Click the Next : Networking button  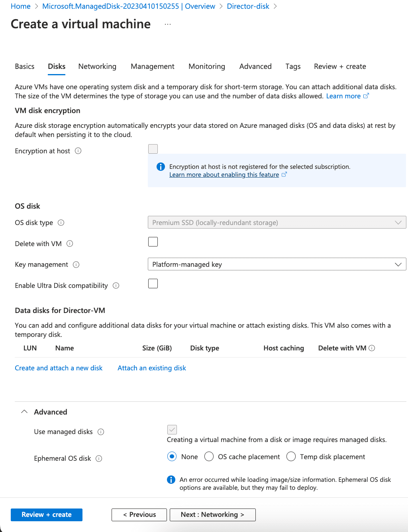click(212, 514)
